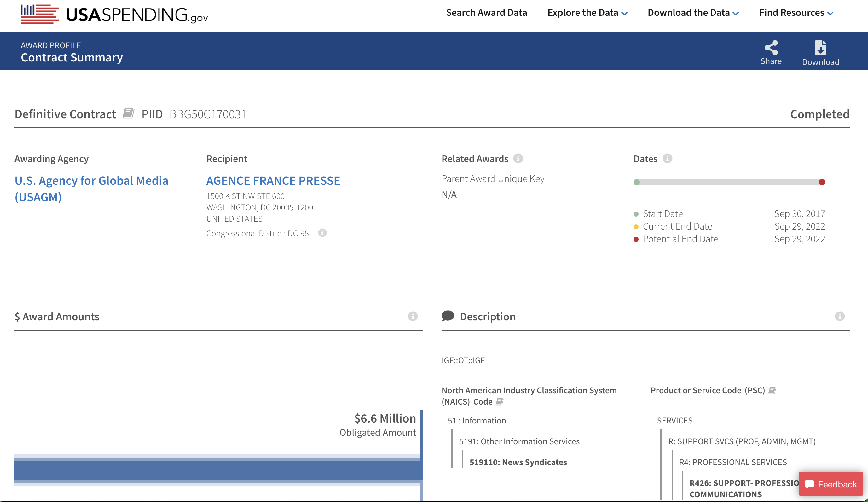The image size is (868, 502).
Task: Click the Description speech bubble icon
Action: 448,316
